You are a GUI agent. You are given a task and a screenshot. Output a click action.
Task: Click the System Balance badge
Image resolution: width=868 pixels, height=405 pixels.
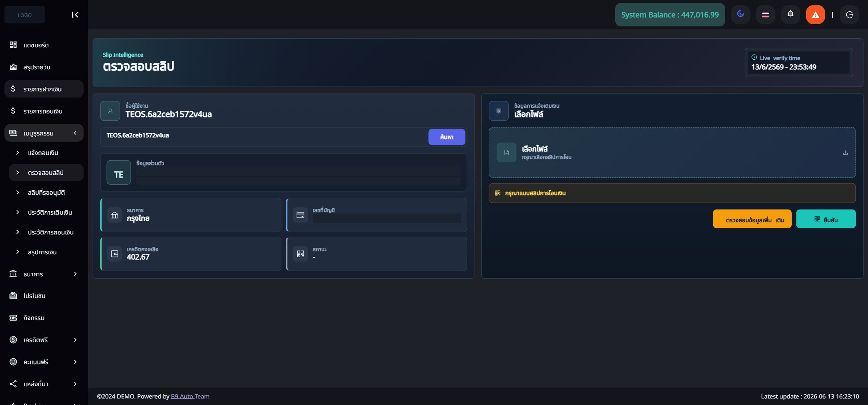[x=670, y=15]
